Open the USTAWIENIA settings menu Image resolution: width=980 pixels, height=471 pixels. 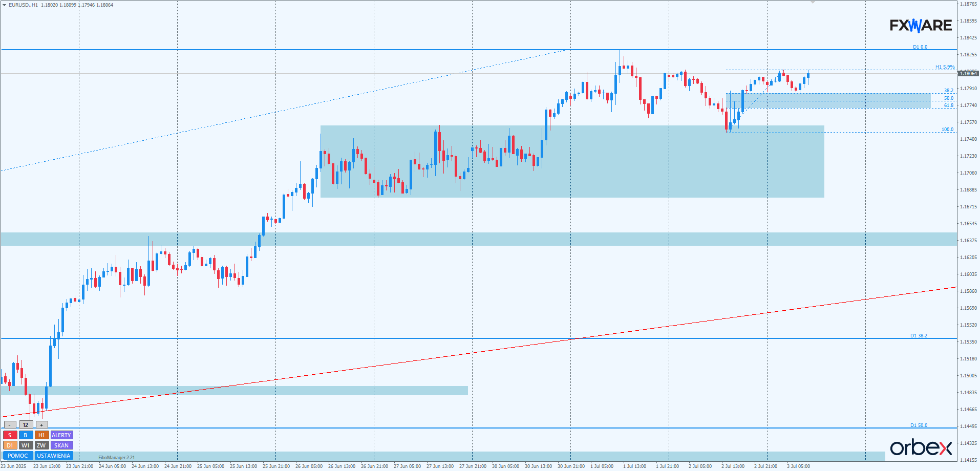[x=54, y=456]
